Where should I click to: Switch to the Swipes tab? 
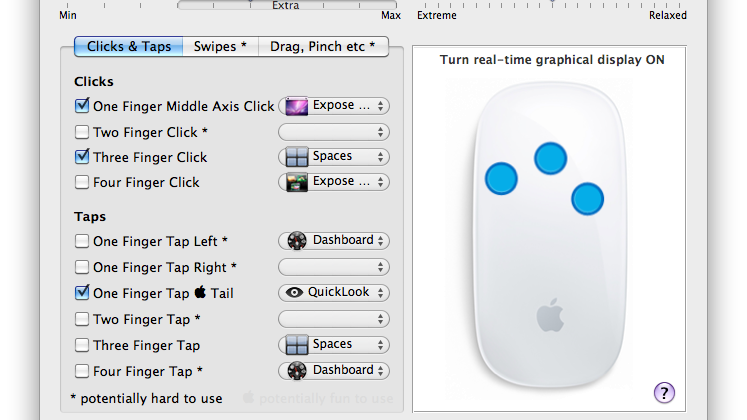tap(220, 46)
